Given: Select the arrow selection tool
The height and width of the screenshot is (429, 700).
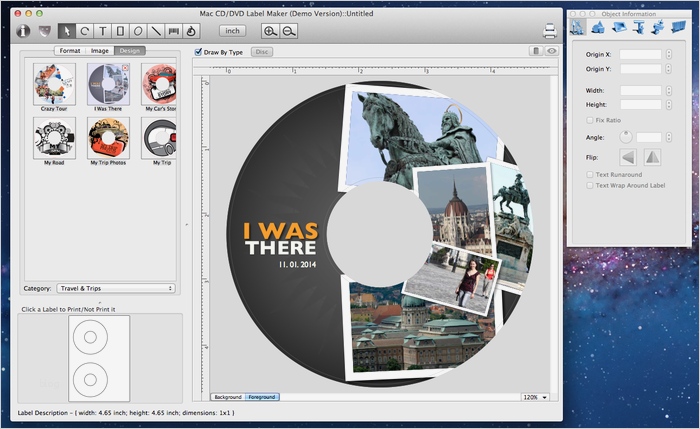Looking at the screenshot, I should click(66, 31).
